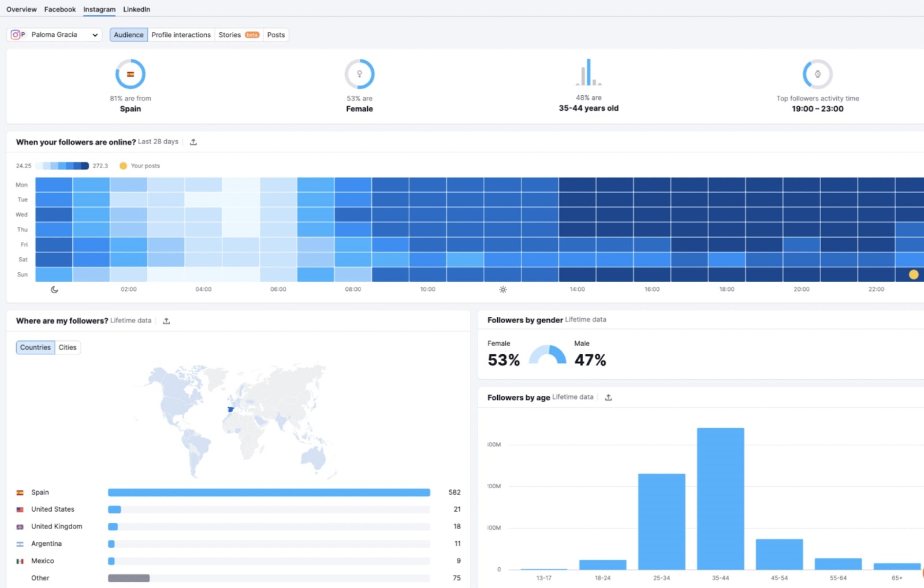This screenshot has width=924, height=588.
Task: Click the export icon in Followers by age panel
Action: (x=609, y=397)
